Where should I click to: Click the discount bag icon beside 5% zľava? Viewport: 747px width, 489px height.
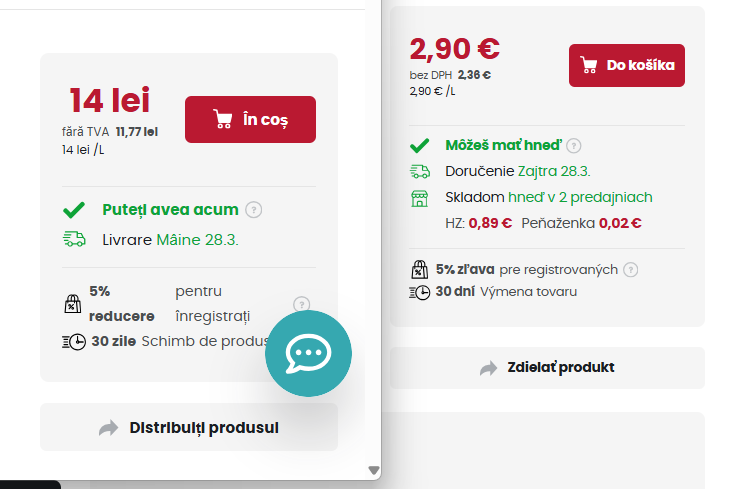(420, 270)
